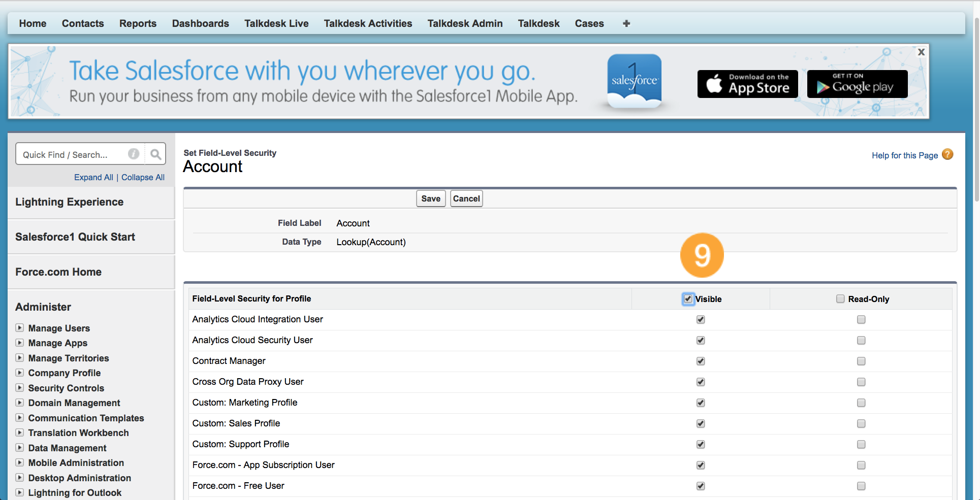Uncheck Visible for Contract Manager
This screenshot has width=980, height=500.
point(701,361)
